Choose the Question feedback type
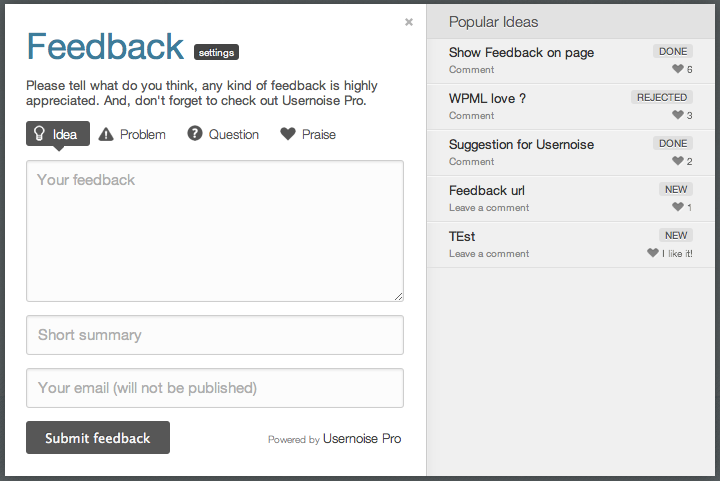720x481 pixels. pos(223,134)
